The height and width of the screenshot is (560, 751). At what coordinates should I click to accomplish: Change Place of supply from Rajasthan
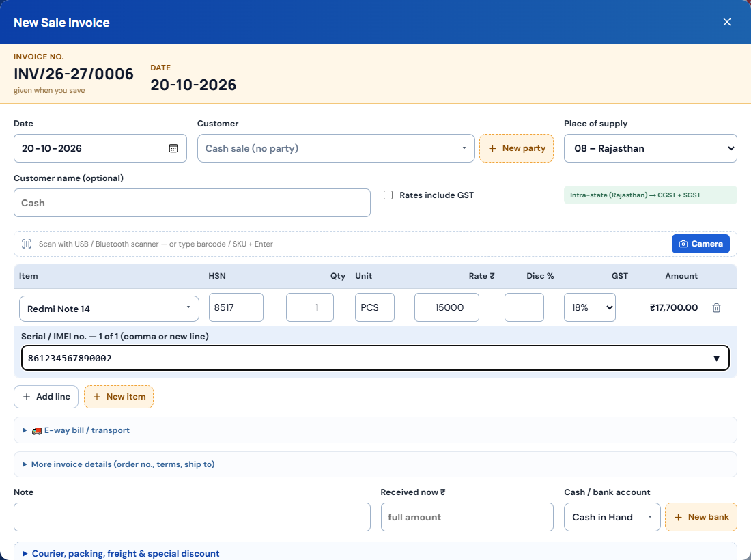coord(650,148)
